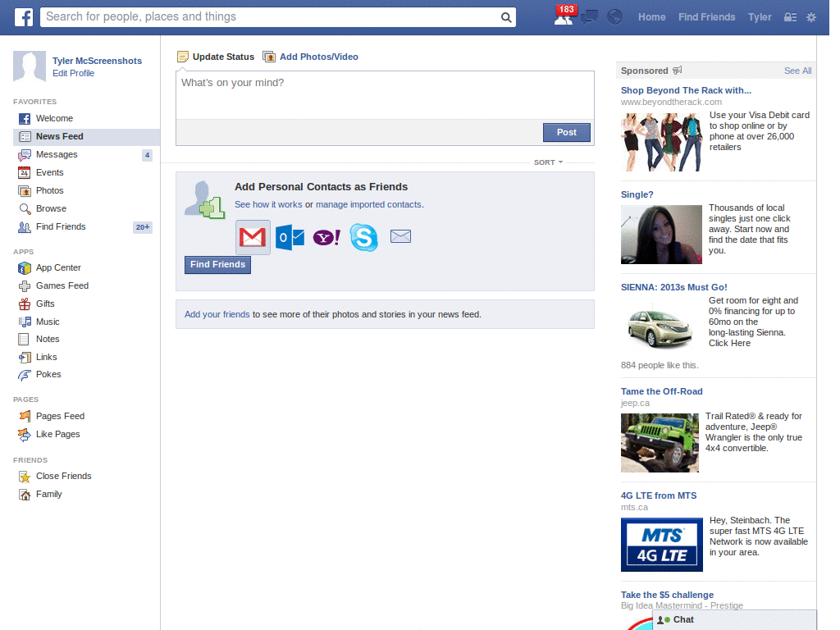Viewport: 840px width, 630px height.
Task: Click the What's on your mind box
Action: point(385,95)
